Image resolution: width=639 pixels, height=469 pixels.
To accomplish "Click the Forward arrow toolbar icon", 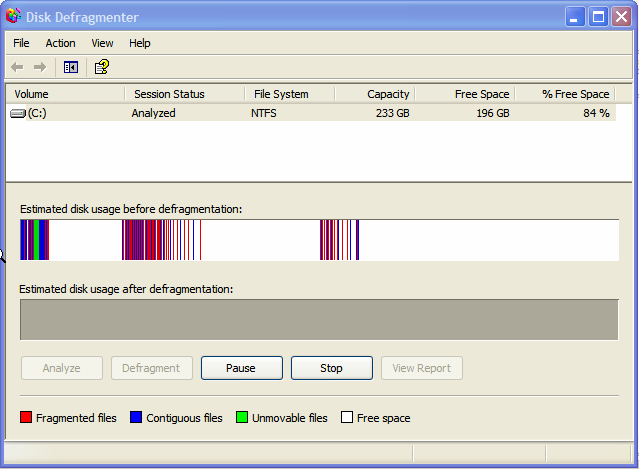I will tap(40, 67).
